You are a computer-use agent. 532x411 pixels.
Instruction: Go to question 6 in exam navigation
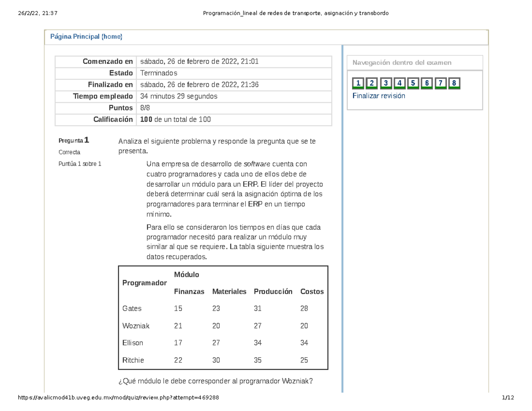click(427, 83)
